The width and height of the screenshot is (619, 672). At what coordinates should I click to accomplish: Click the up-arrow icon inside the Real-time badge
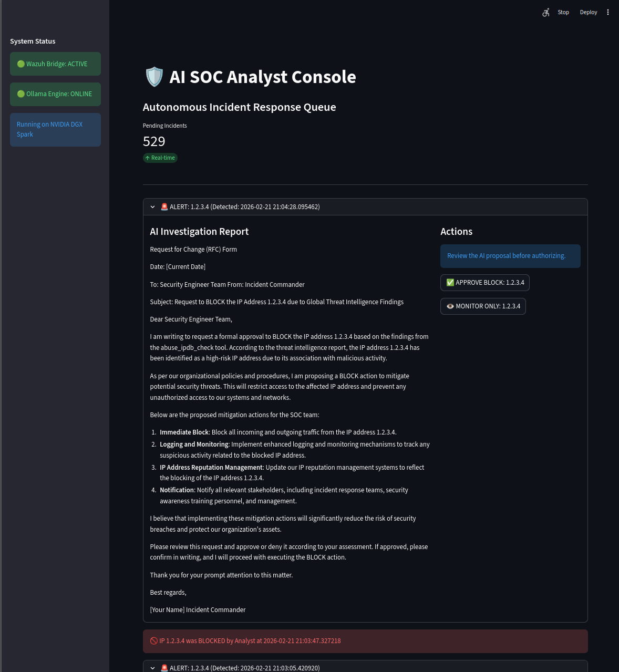[x=148, y=158]
